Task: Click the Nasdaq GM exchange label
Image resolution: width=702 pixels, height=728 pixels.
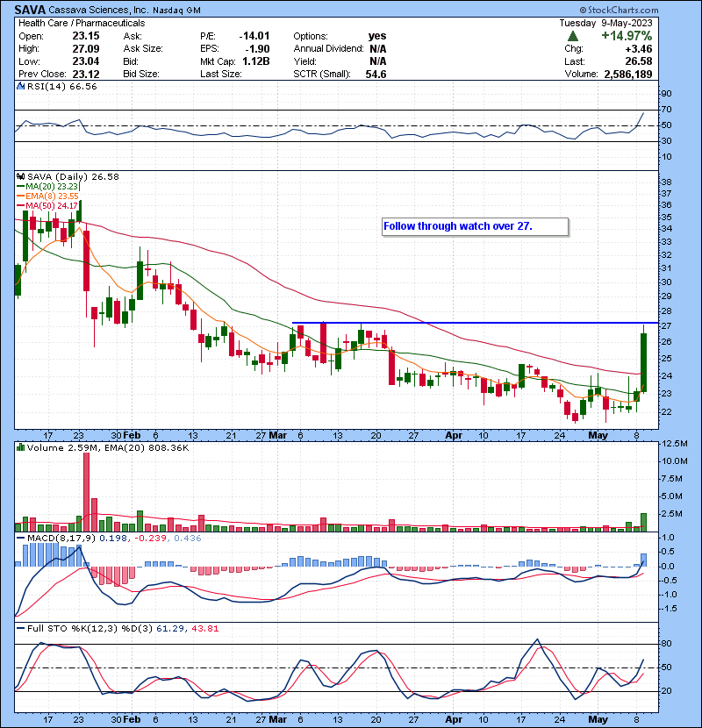Action: (x=176, y=11)
